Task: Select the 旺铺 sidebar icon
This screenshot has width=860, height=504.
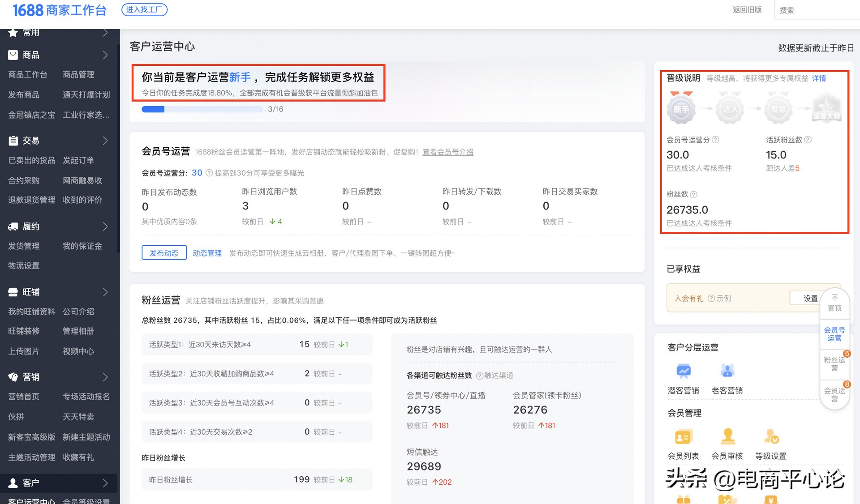Action: point(13,292)
